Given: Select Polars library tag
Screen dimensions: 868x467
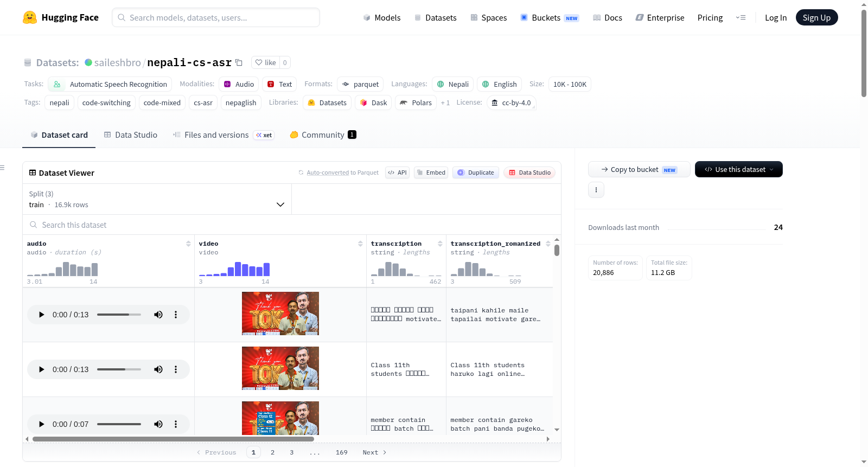Looking at the screenshot, I should (416, 103).
